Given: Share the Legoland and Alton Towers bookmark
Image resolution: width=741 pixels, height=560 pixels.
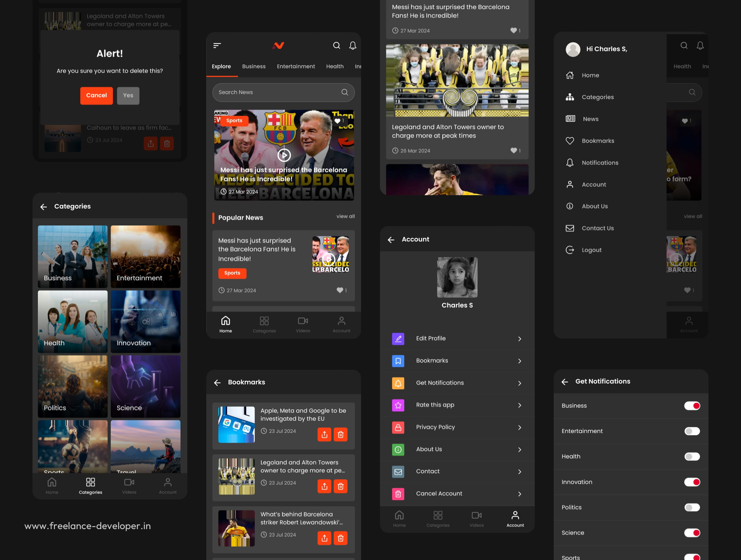Looking at the screenshot, I should coord(324,486).
